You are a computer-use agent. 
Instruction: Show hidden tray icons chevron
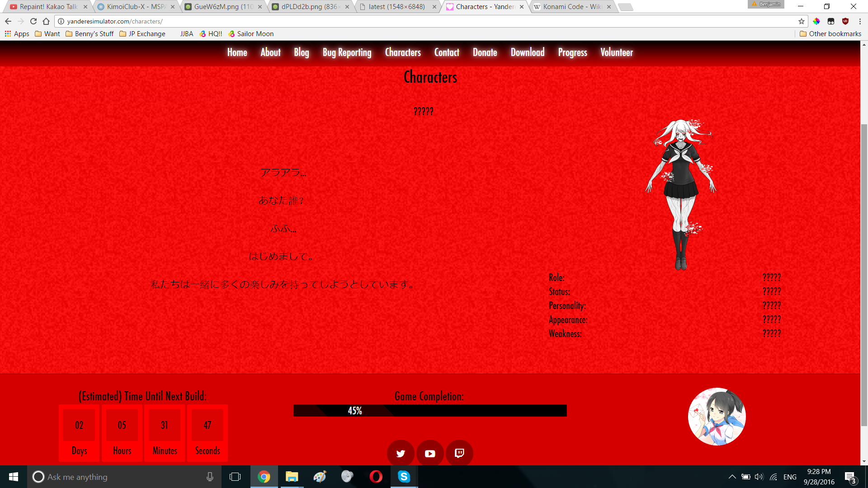(732, 477)
